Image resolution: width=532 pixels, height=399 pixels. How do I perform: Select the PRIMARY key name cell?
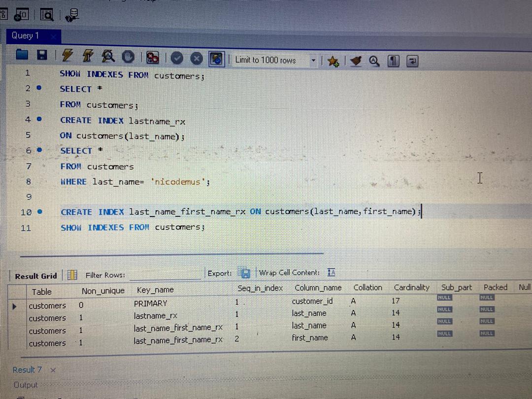click(x=150, y=303)
